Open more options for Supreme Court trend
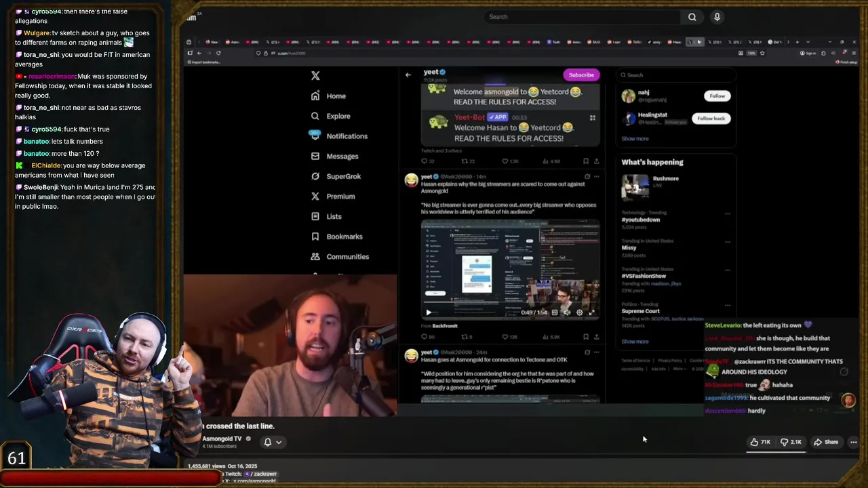This screenshot has height=488, width=868. 728,305
